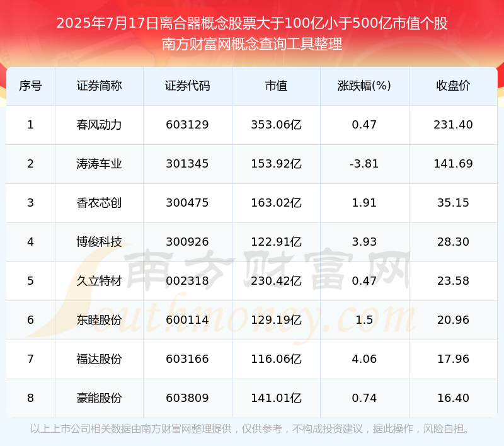Click row number 1 in 序号 column
Screen dimensions: 504x446
click(30, 125)
